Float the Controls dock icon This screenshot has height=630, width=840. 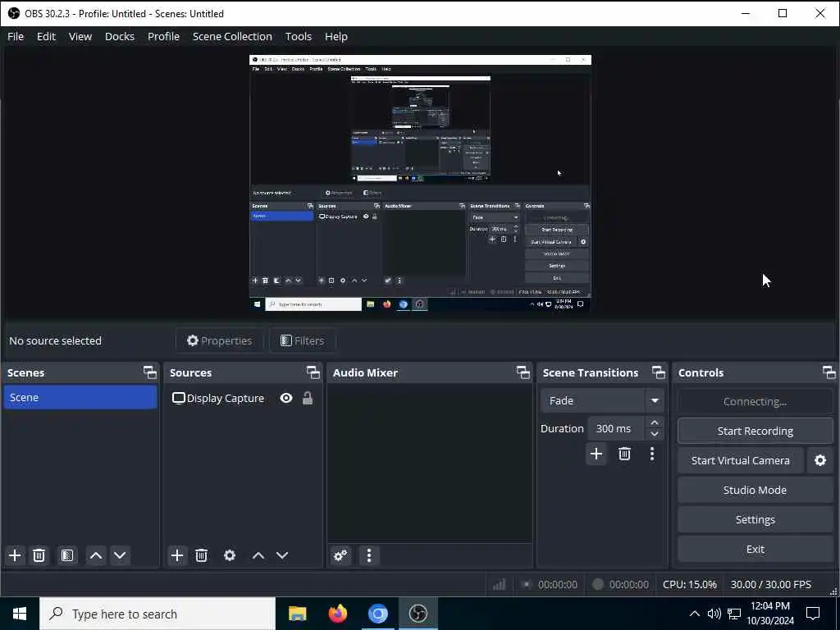[x=829, y=372]
